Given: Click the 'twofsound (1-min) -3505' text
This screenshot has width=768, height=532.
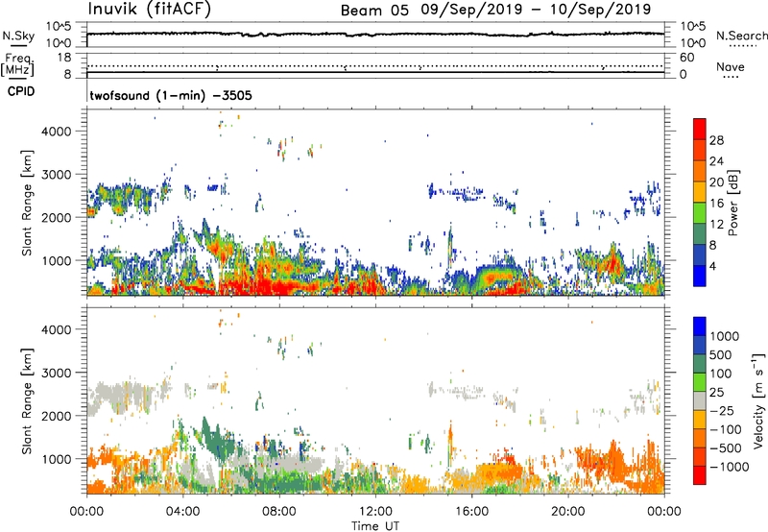Looking at the screenshot, I should click(171, 95).
